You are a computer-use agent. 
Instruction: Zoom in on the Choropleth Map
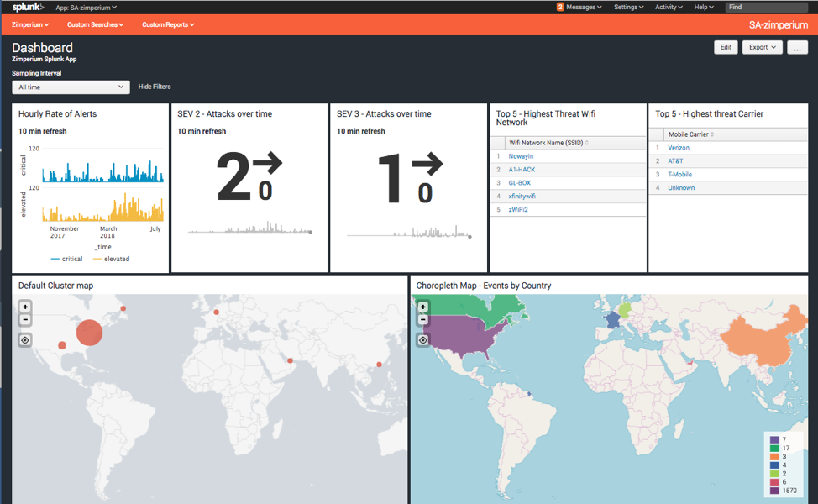click(423, 307)
